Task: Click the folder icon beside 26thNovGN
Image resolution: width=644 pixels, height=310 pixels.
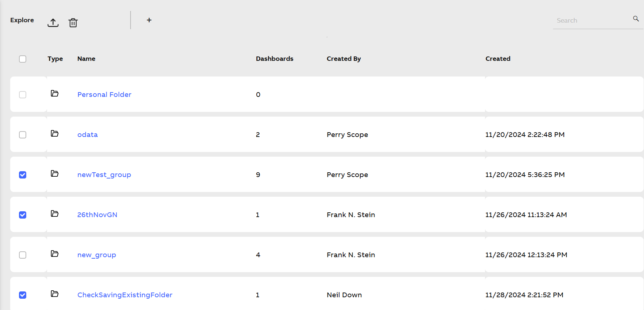Action: [55, 214]
